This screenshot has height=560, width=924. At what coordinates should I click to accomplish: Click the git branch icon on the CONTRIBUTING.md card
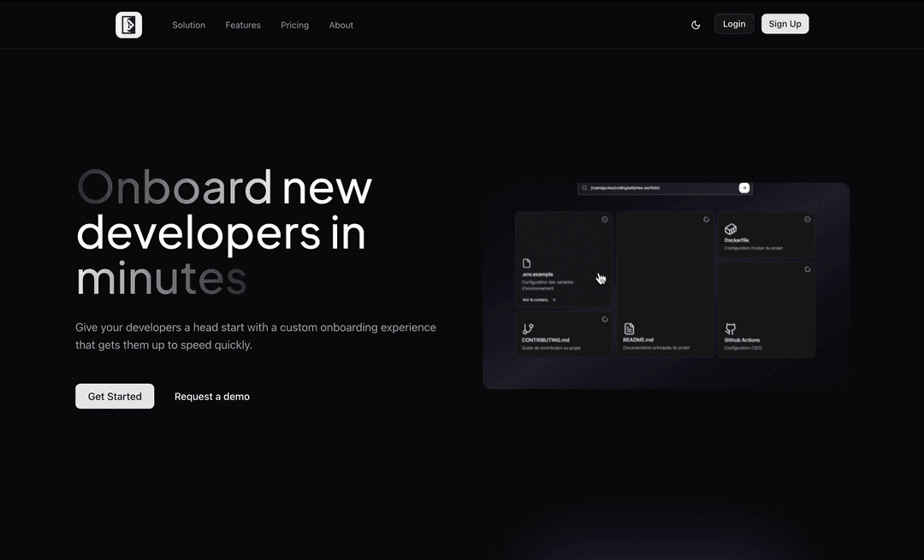[x=528, y=328]
